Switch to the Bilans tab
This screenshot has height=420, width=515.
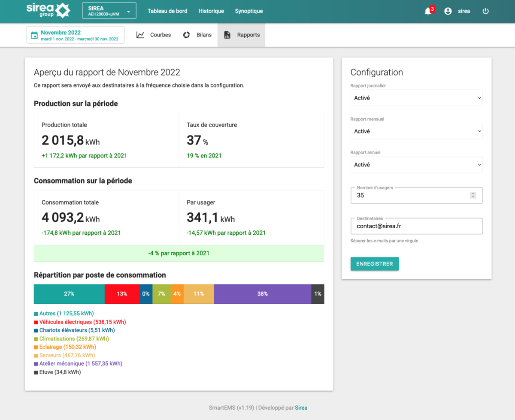(197, 35)
